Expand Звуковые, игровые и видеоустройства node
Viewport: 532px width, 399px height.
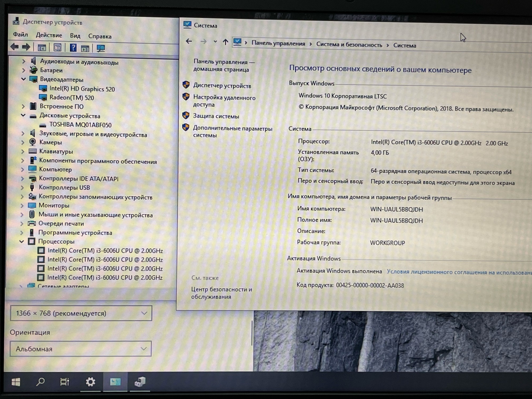pos(23,133)
